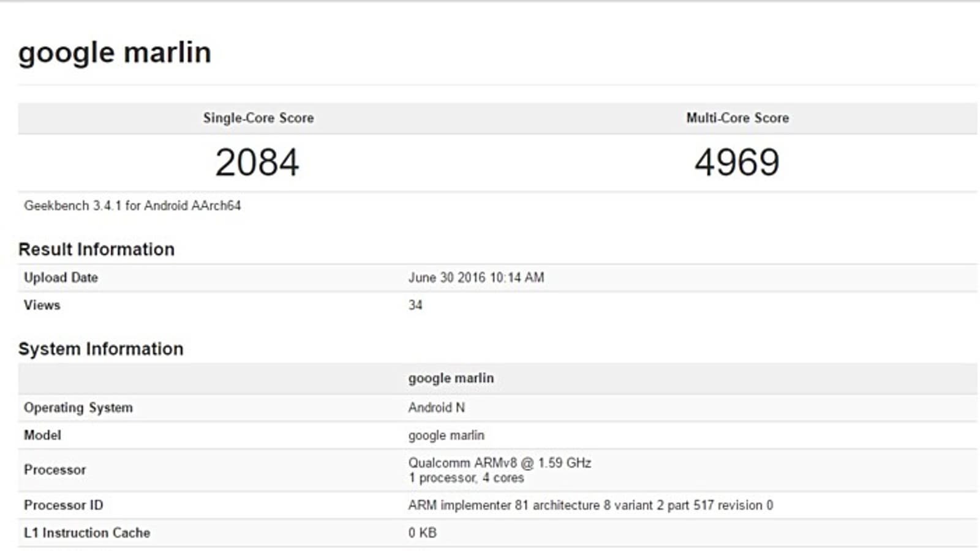Click the "google marlin" page title
This screenshot has width=980, height=551.
point(115,53)
